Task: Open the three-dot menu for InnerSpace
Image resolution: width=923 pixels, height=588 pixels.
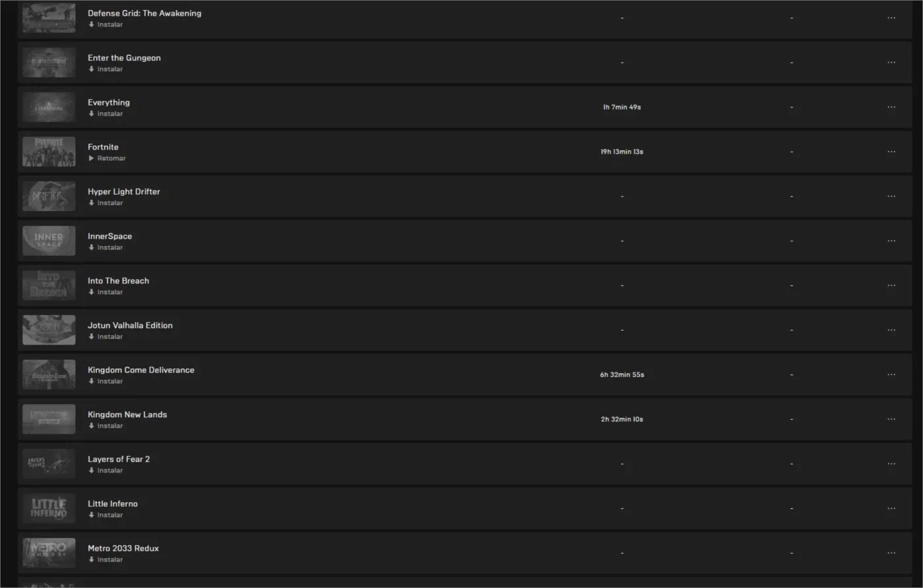Action: tap(891, 241)
